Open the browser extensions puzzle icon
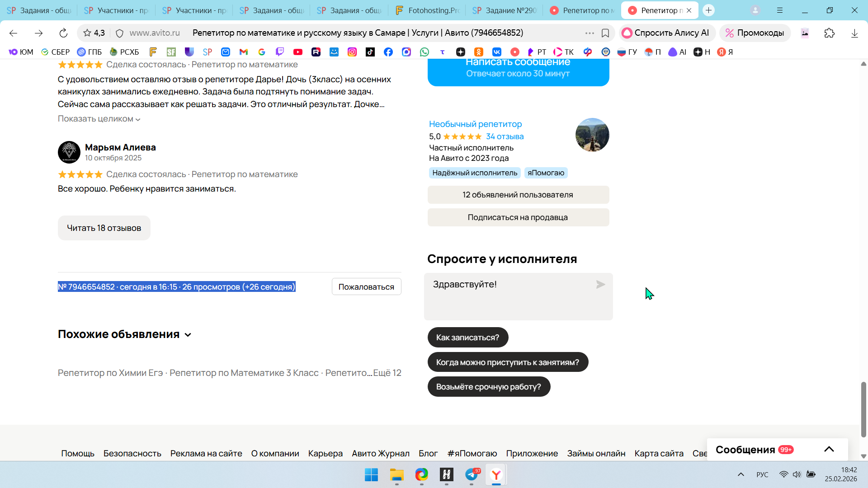 click(x=829, y=33)
